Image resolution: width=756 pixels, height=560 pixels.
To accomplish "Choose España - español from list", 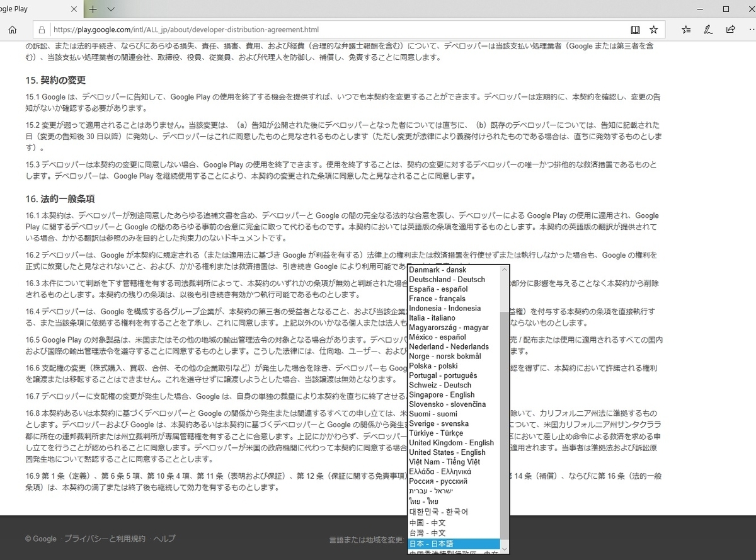I will point(454,289).
